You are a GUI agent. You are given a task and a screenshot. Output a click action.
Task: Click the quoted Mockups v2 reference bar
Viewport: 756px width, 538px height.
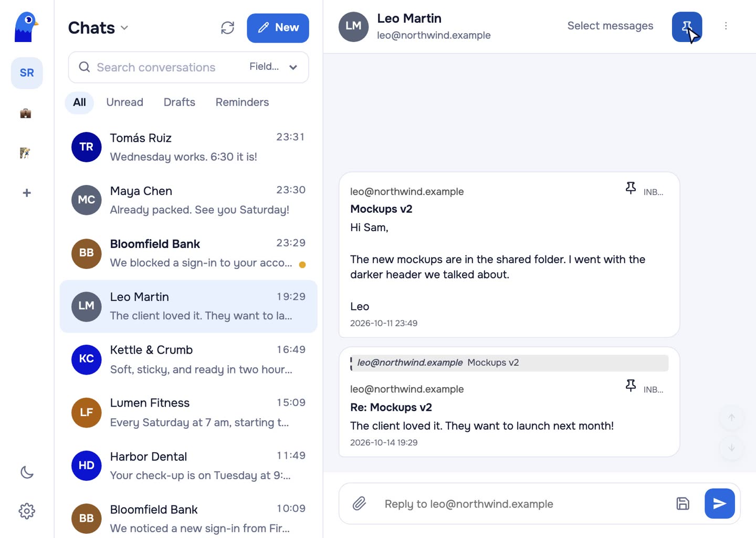509,363
